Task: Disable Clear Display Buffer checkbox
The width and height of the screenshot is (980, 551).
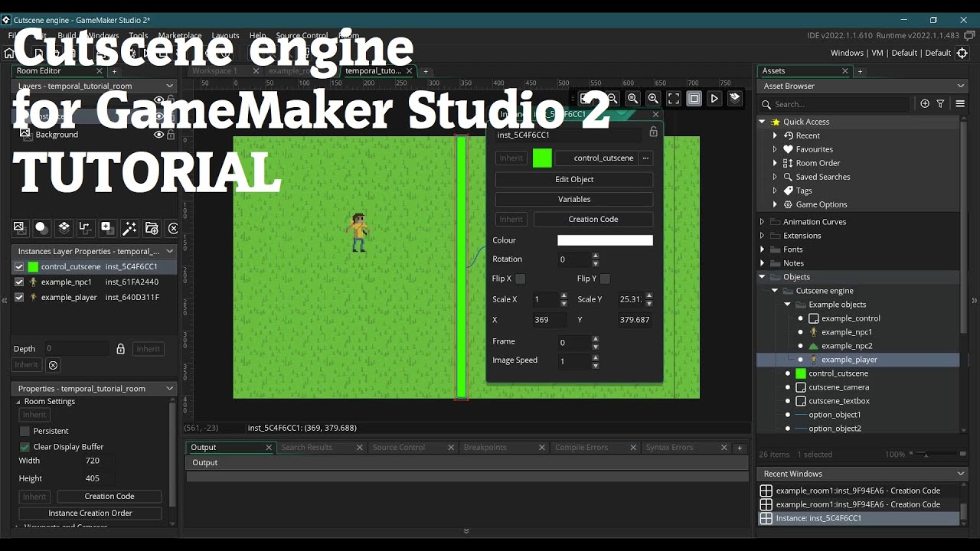Action: (24, 447)
